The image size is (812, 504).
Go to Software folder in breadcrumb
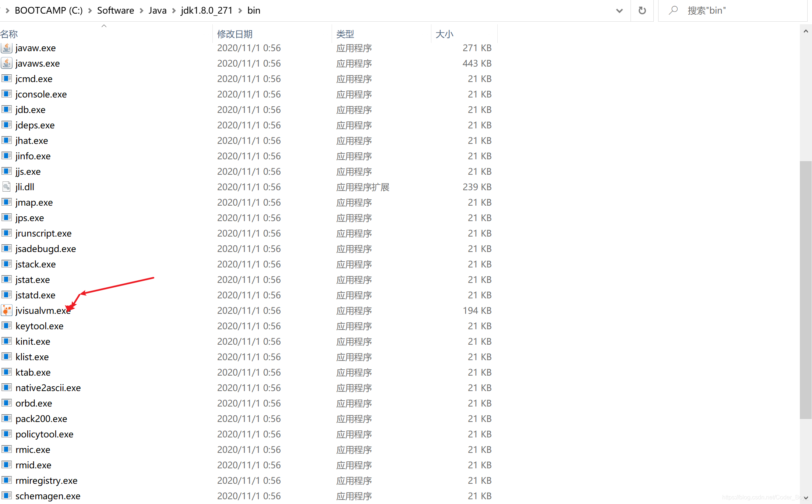[x=115, y=10]
